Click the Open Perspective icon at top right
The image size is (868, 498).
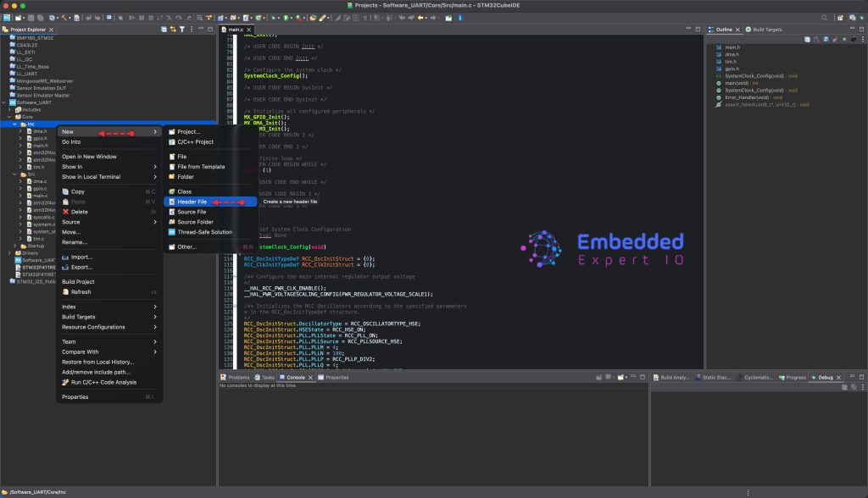pyautogui.click(x=840, y=18)
